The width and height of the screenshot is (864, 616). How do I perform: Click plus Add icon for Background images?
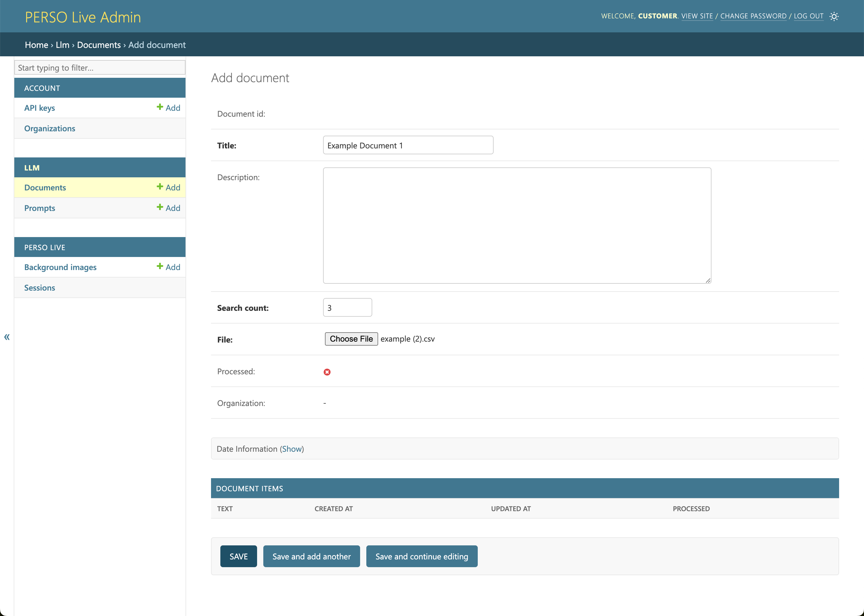(x=168, y=267)
